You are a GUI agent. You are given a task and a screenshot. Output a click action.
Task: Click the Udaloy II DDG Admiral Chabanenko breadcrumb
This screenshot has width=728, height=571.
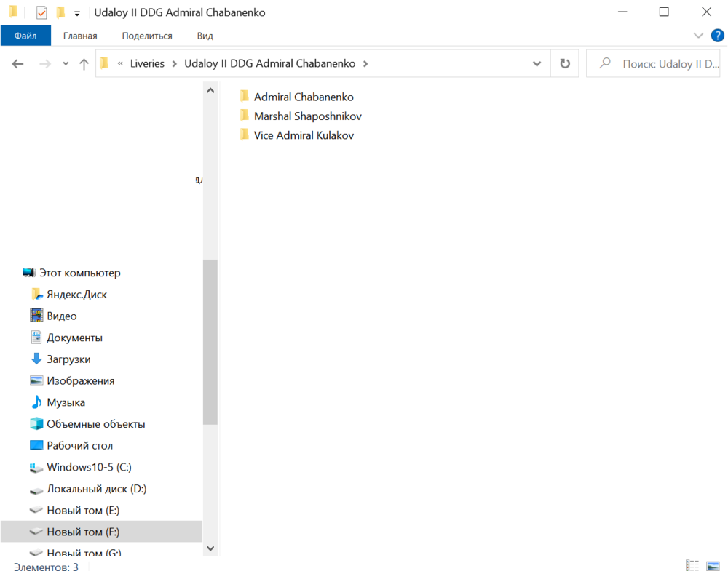pyautogui.click(x=270, y=63)
